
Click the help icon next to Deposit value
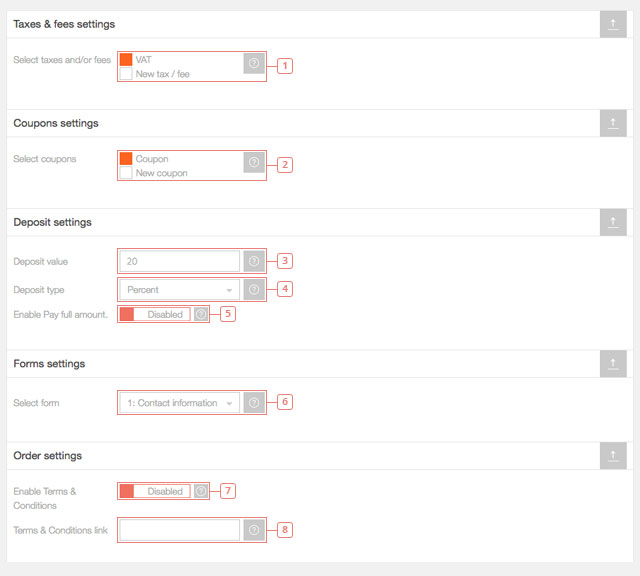[254, 261]
